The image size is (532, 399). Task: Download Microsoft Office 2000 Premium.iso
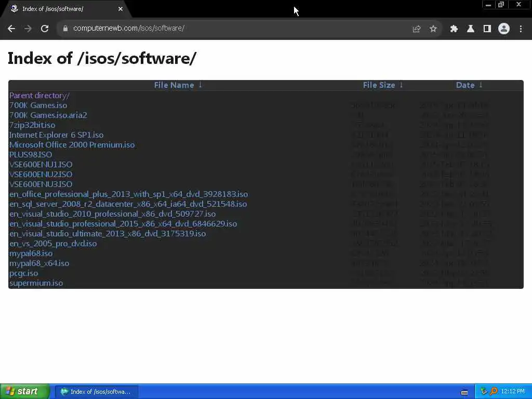72,145
